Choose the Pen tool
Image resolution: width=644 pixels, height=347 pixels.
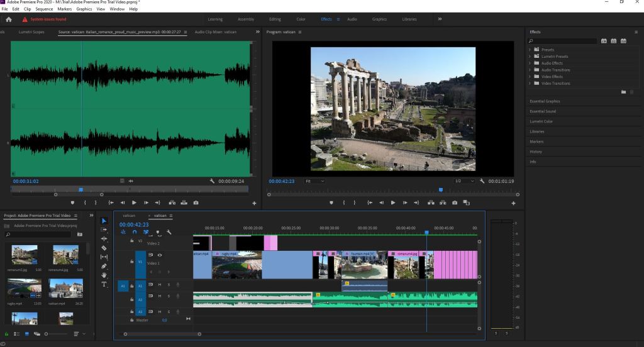coord(104,266)
